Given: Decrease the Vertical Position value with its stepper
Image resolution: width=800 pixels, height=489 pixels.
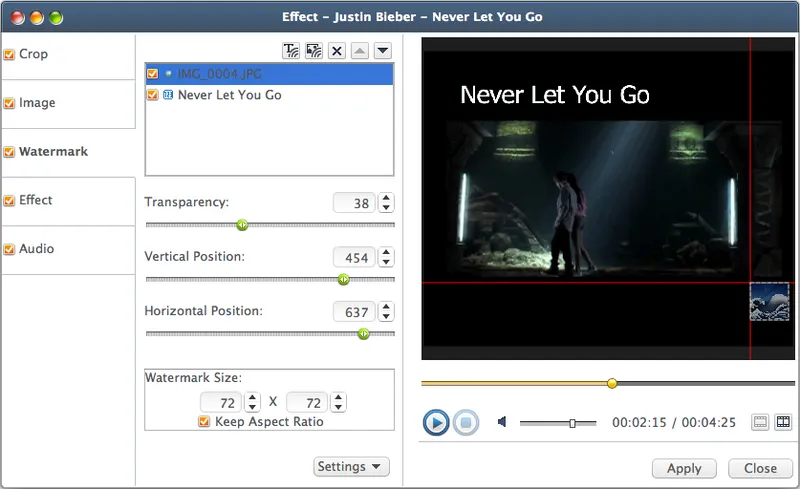Looking at the screenshot, I should 386,262.
